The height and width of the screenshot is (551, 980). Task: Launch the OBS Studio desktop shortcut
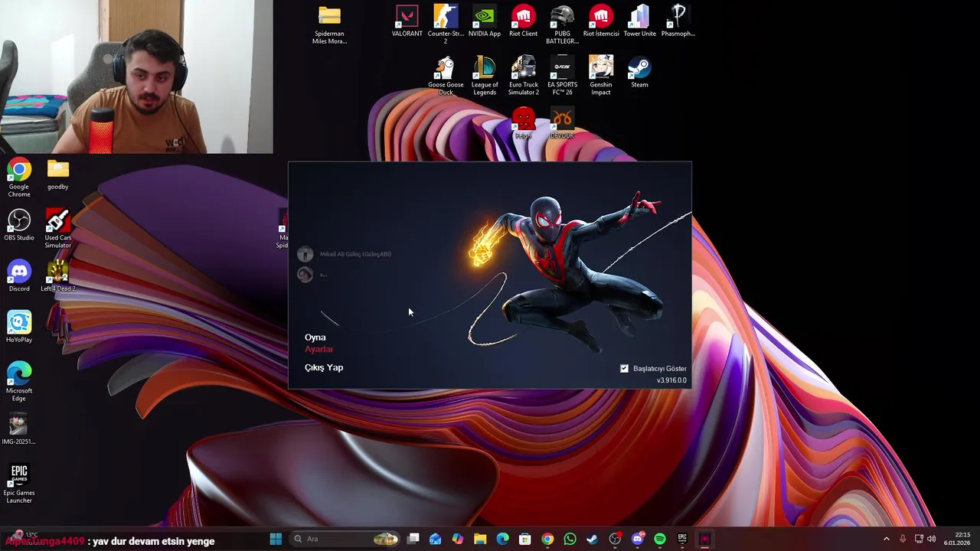click(19, 226)
